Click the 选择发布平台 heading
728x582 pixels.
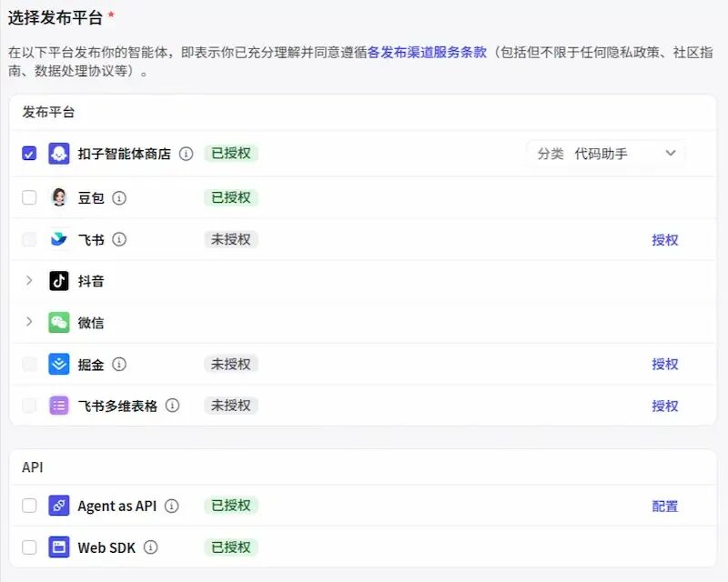pyautogui.click(x=56, y=17)
